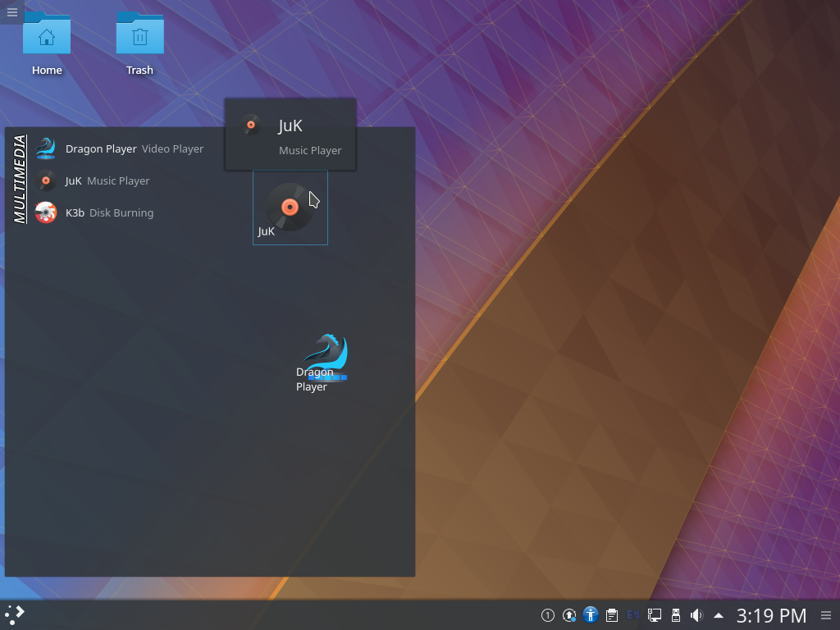
Task: Open the clipboard tray icon
Action: click(x=612, y=615)
